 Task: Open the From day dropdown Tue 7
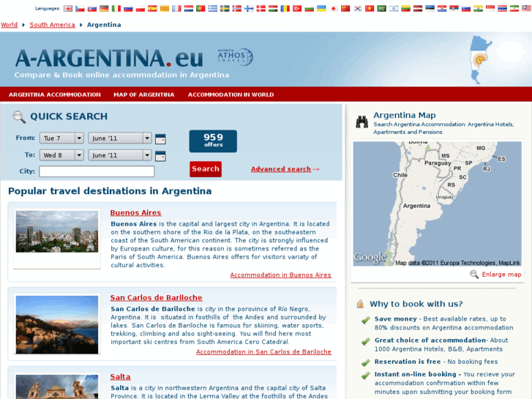(61, 138)
